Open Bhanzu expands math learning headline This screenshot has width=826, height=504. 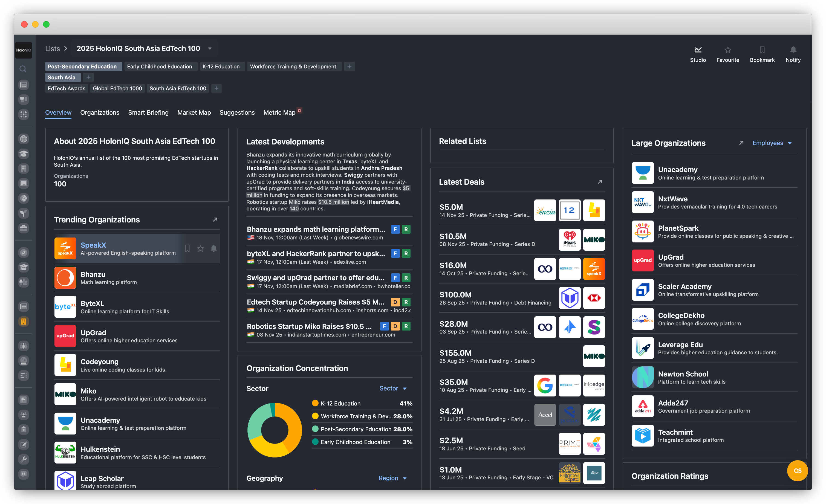click(316, 229)
